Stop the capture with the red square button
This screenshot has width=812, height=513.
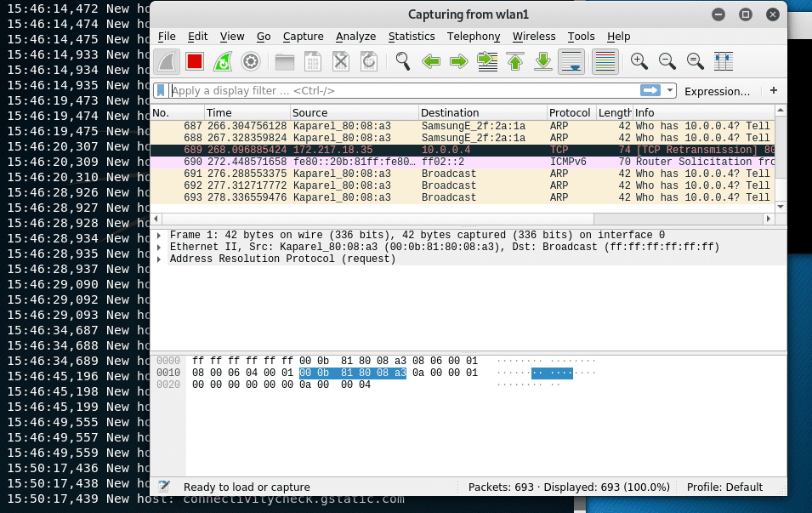click(x=195, y=61)
